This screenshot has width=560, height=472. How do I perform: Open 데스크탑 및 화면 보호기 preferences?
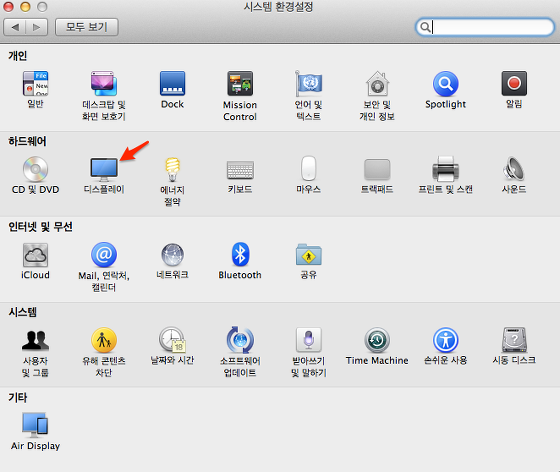pos(104,84)
